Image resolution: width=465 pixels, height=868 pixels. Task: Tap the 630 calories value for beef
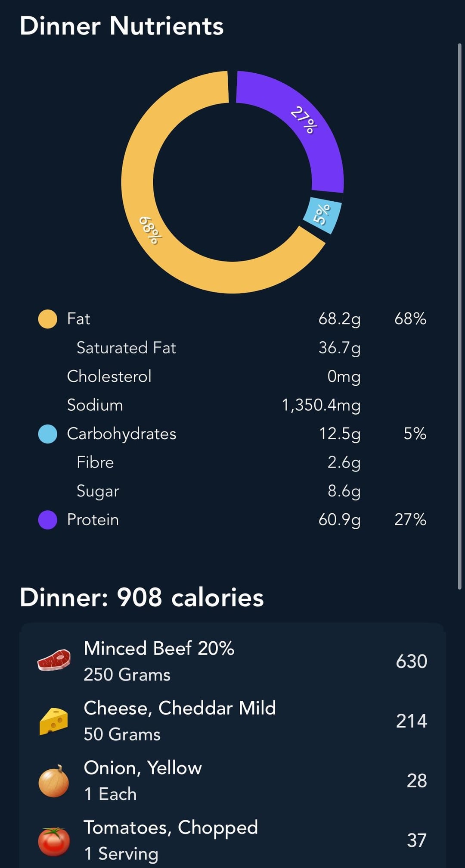(411, 661)
